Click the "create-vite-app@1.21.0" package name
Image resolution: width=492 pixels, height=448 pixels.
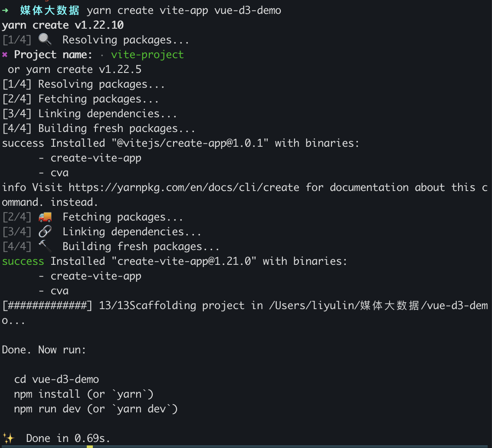click(x=184, y=261)
